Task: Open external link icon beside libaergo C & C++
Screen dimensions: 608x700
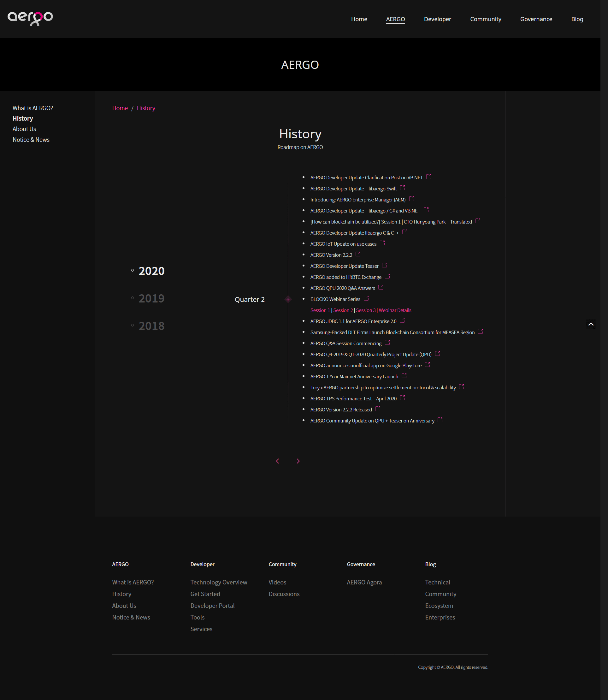Action: (405, 232)
